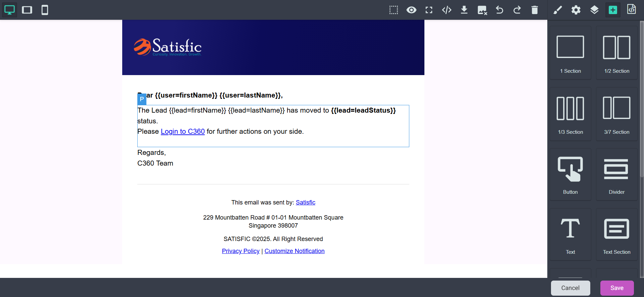Click the Mountbatten Road address line
The width and height of the screenshot is (644, 297).
273,218
